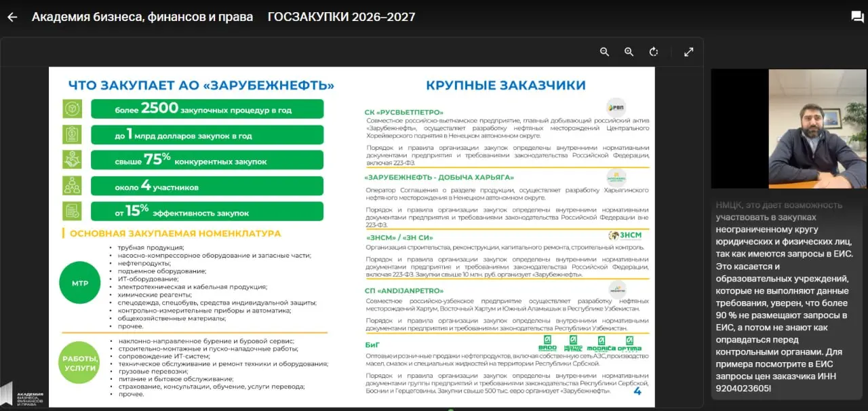Click the green bar до 1 млрд долларов

207,134
